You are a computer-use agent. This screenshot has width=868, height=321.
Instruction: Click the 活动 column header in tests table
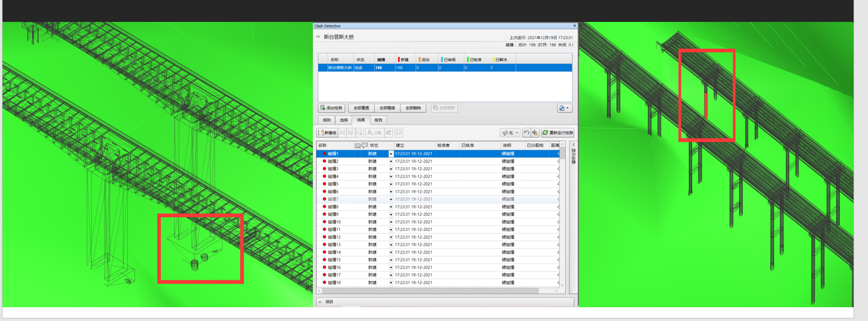pos(427,59)
